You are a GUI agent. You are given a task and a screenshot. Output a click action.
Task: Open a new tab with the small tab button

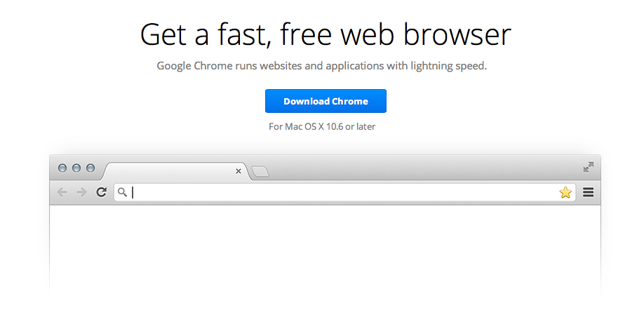(x=260, y=171)
